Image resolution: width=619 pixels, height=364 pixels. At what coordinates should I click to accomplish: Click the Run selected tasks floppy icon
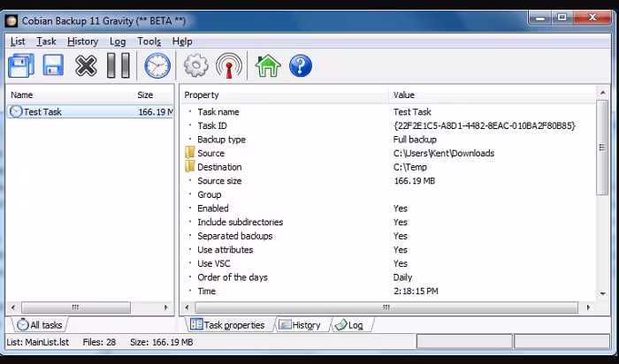pyautogui.click(x=53, y=65)
